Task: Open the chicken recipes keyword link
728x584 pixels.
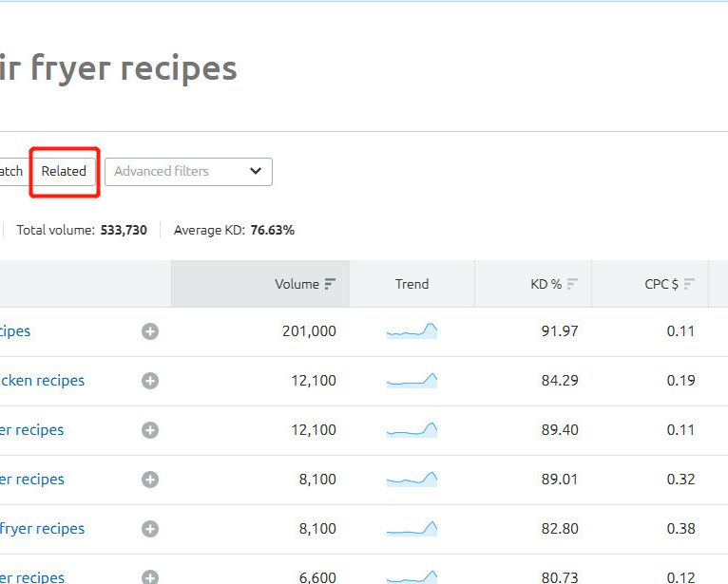Action: (42, 381)
